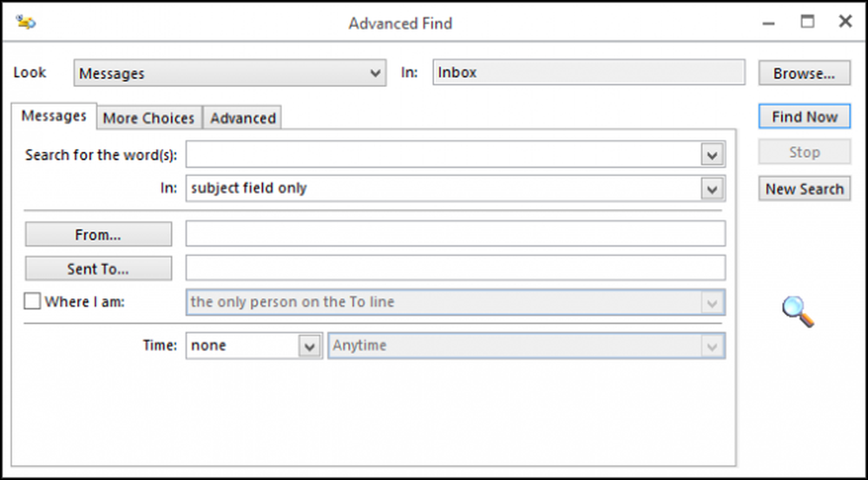Screen dimensions: 868x480
Task: Expand the subject field only dropdown
Action: pos(712,189)
